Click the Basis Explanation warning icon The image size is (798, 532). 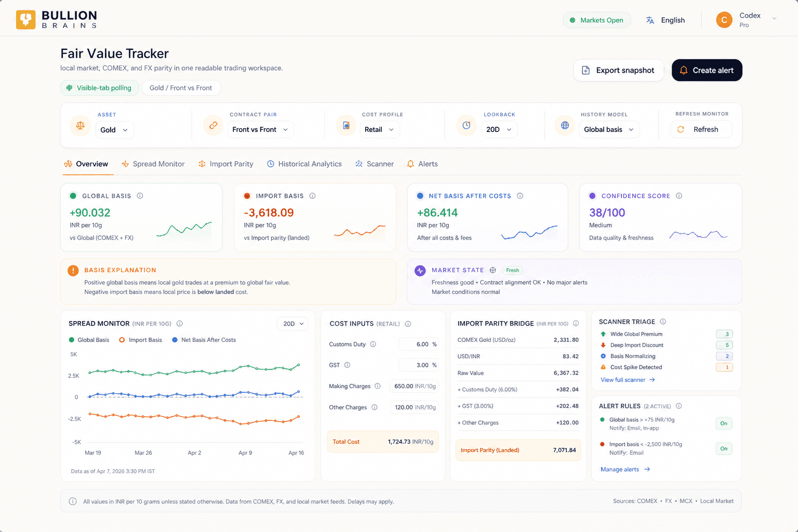[x=73, y=271]
